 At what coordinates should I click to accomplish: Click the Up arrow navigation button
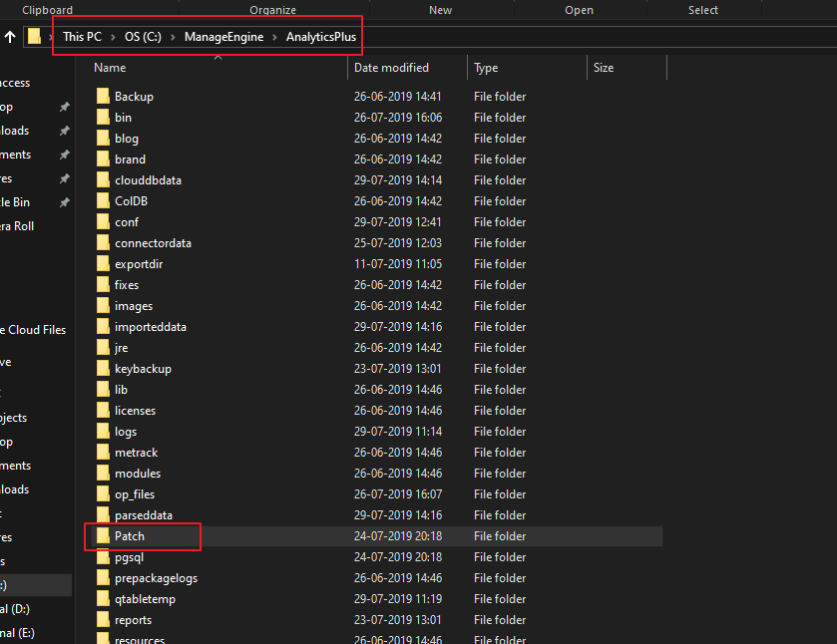pyautogui.click(x=10, y=37)
